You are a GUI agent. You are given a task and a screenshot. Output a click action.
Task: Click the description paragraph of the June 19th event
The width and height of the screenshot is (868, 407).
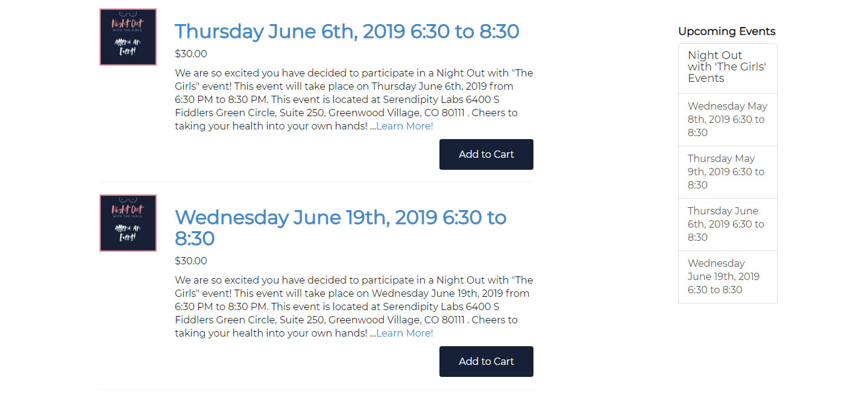354,306
